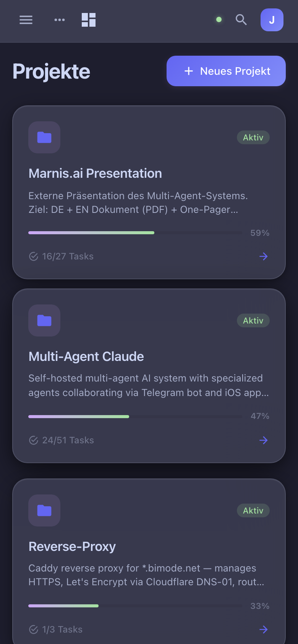Click the Projekte page heading
The width and height of the screenshot is (298, 644).
pos(51,71)
